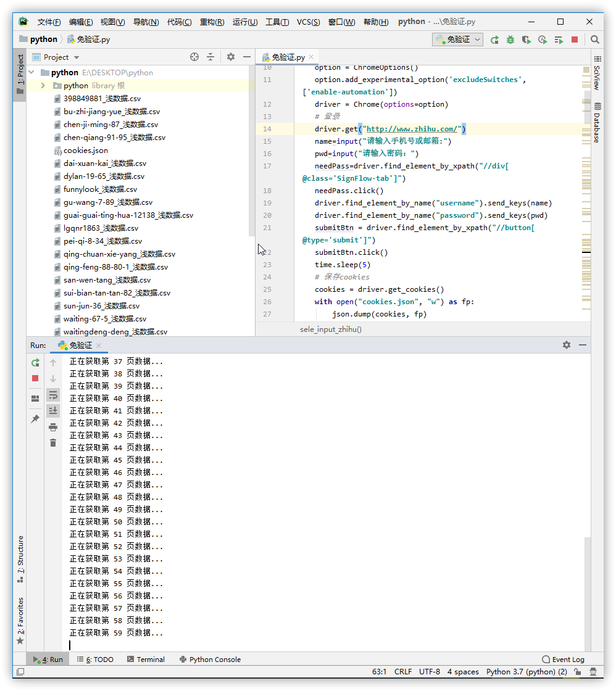This screenshot has width=616, height=691.
Task: Click the sele_input_zhihu() breadcrumb
Action: coord(331,329)
